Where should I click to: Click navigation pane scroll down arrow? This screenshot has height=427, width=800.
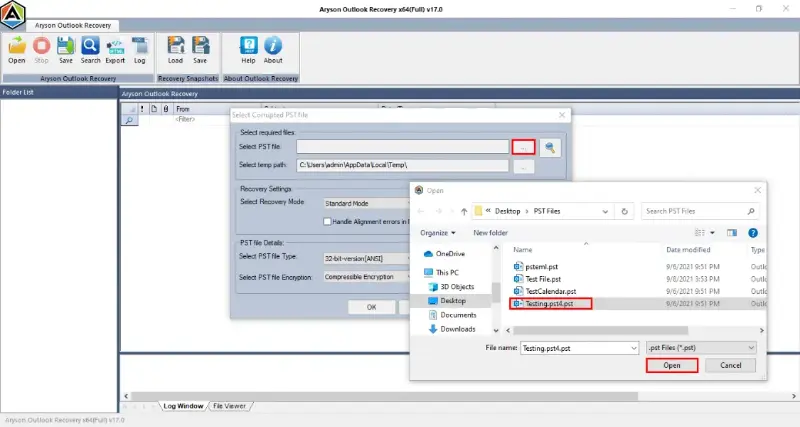click(495, 331)
